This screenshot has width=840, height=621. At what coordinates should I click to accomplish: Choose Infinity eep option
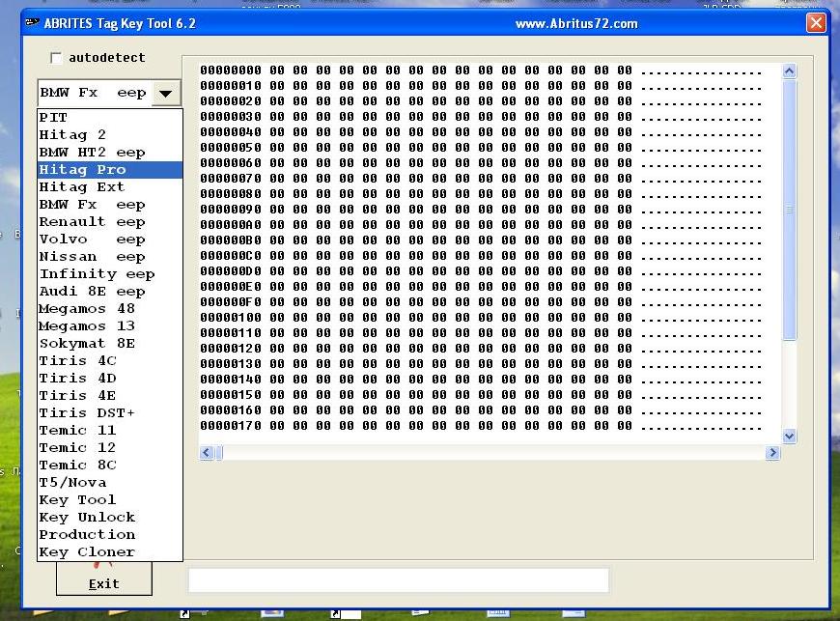click(110, 273)
